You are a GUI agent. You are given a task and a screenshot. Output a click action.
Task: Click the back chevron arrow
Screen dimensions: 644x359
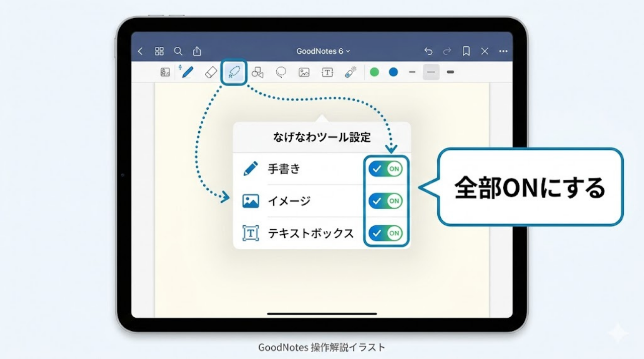(x=140, y=51)
